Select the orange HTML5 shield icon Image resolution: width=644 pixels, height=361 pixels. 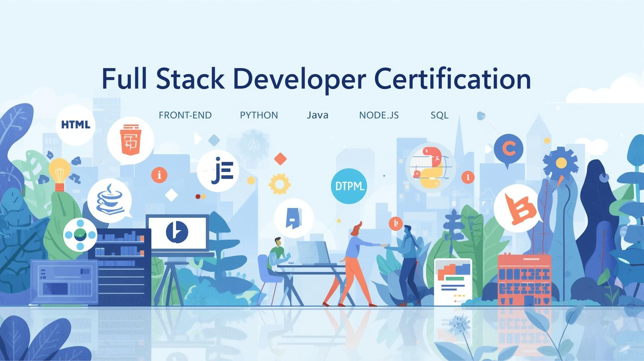pos(130,140)
